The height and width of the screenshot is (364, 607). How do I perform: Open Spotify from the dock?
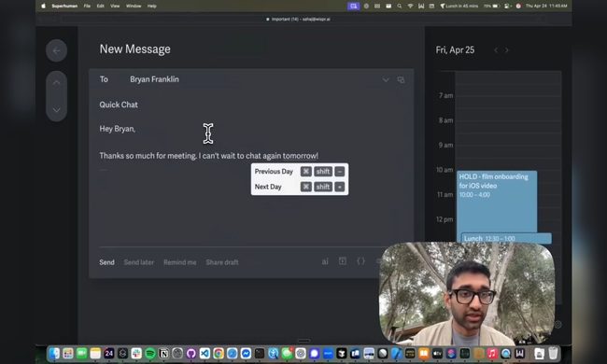tap(150, 353)
